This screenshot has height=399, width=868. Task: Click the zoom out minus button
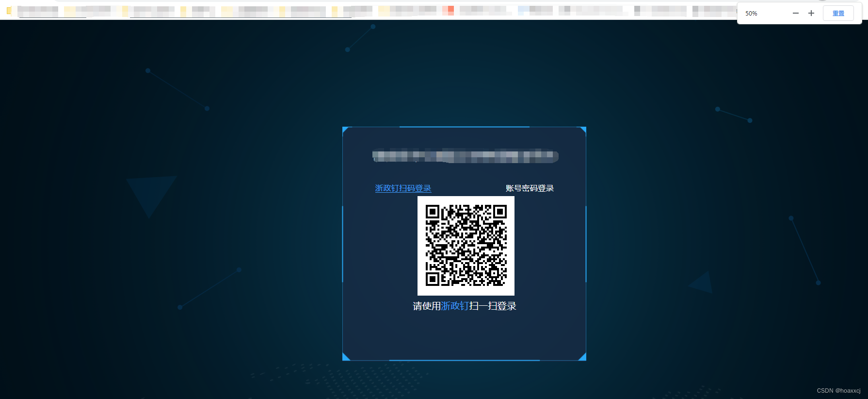point(796,13)
